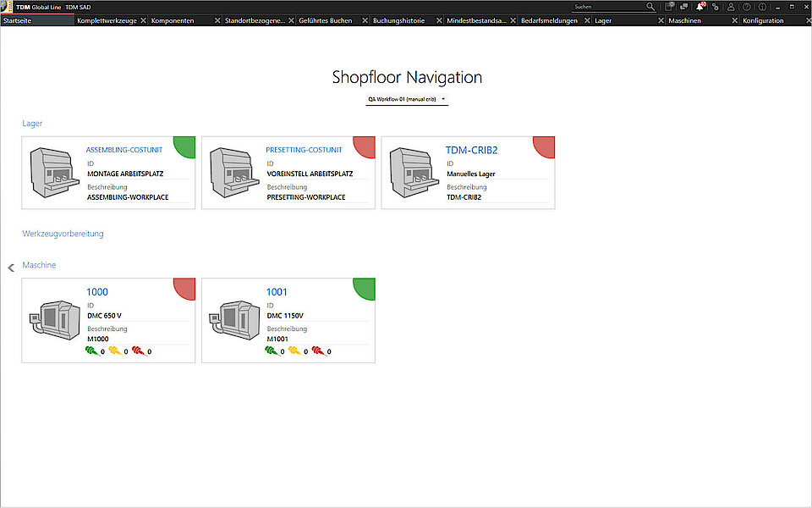Switch to the Komplettwerkzeuge tab
The image size is (812, 508).
[x=106, y=20]
